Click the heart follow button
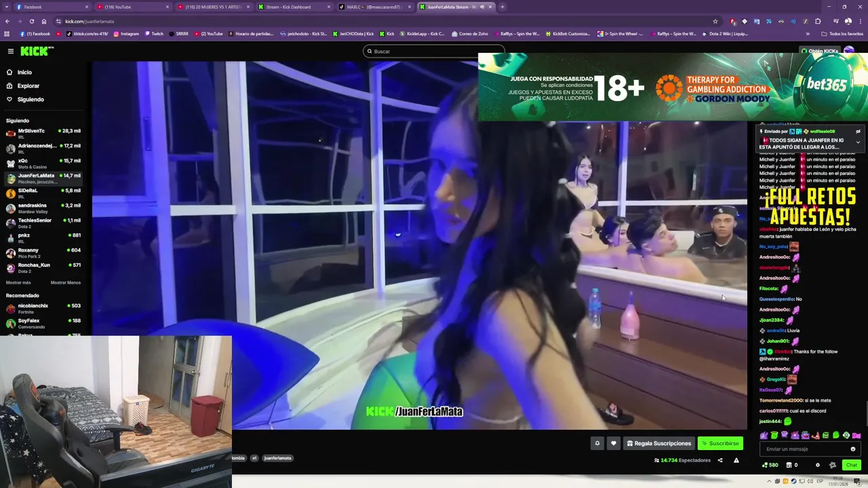 point(614,443)
